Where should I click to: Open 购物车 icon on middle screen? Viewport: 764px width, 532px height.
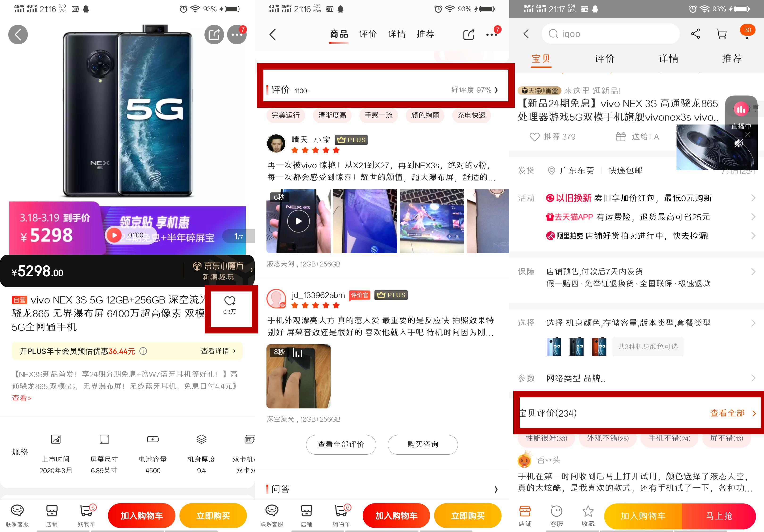(x=341, y=515)
